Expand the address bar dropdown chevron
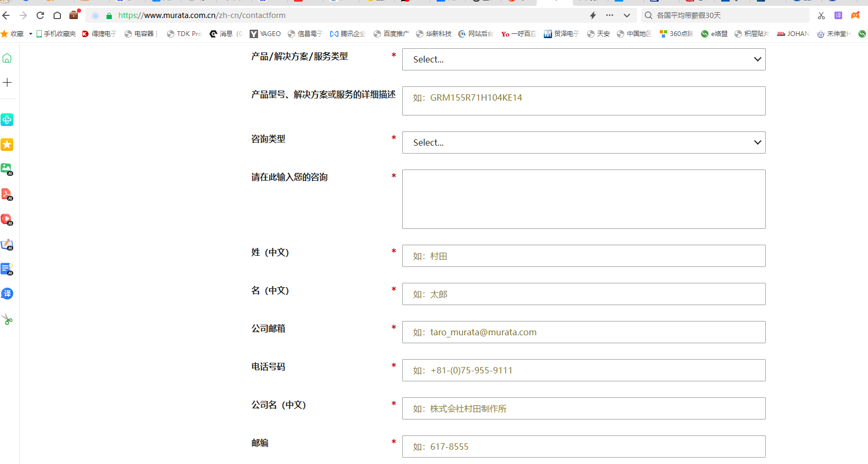The image size is (868, 464). (x=627, y=15)
